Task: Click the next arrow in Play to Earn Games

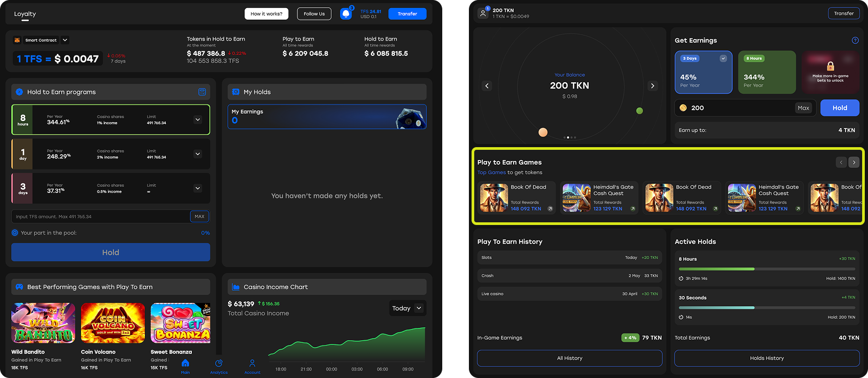Action: pyautogui.click(x=854, y=163)
